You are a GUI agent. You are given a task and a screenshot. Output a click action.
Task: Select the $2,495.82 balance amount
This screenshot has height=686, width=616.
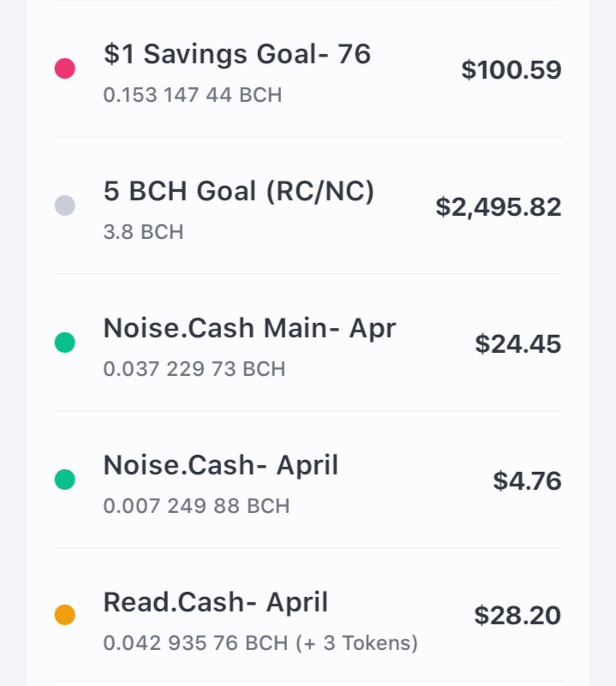point(499,207)
